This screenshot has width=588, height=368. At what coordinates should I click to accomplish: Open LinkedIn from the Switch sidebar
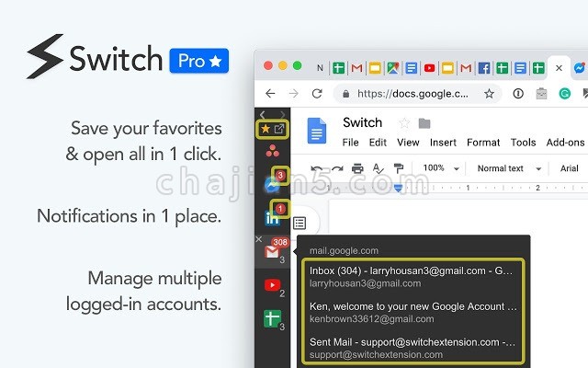coord(272,219)
